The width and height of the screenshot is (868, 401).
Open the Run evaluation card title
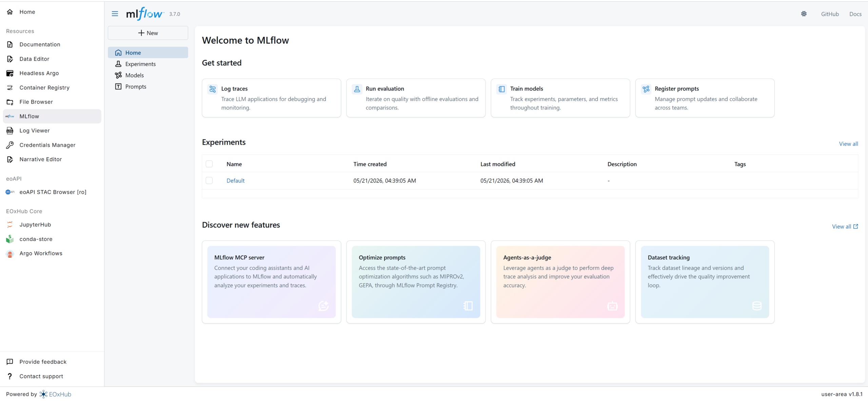385,89
